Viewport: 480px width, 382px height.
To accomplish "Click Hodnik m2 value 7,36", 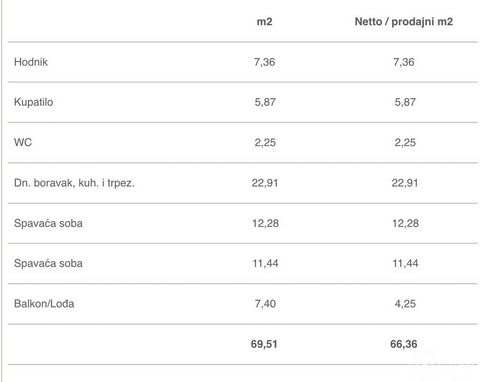I will coord(264,62).
